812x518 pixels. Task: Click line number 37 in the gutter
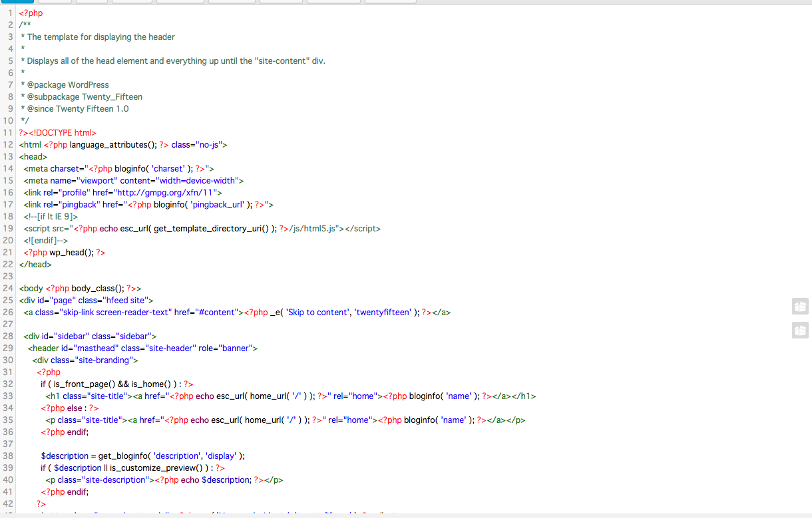click(x=7, y=444)
